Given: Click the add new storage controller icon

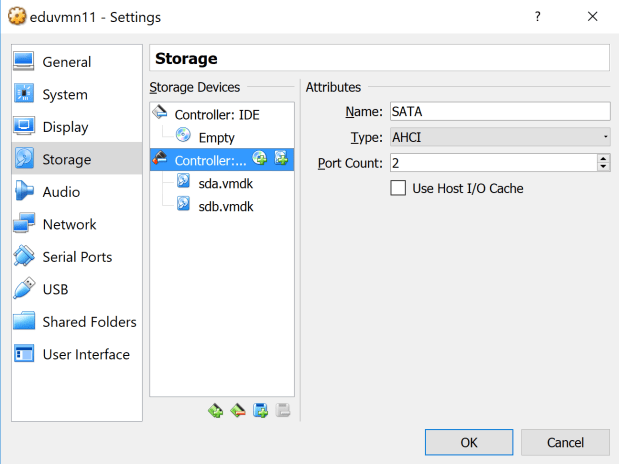Looking at the screenshot, I should coord(215,410).
